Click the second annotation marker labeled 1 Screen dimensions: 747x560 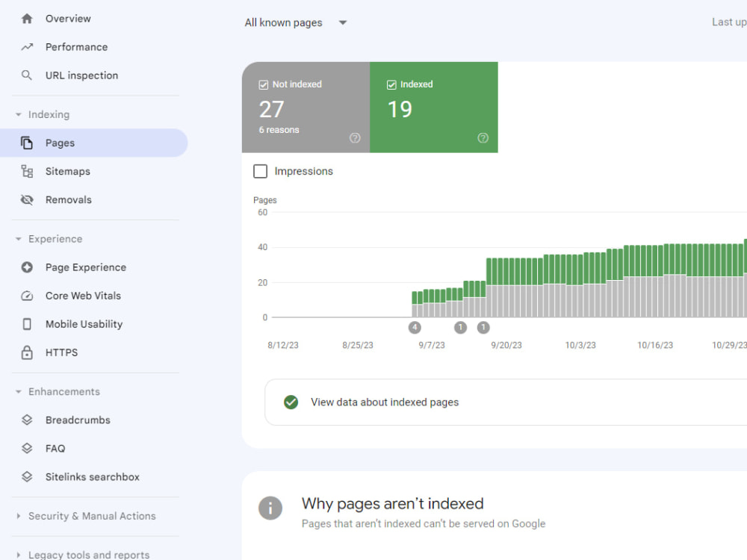(x=483, y=328)
